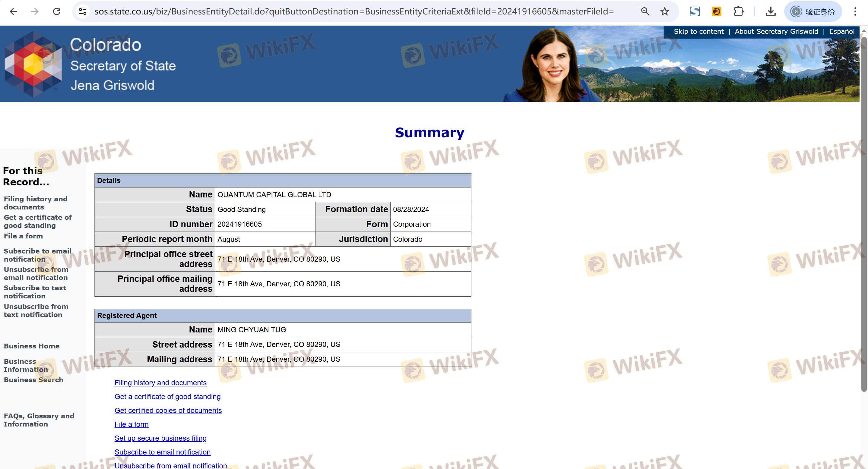Click the address bar URL field
The image size is (868, 469).
click(354, 12)
